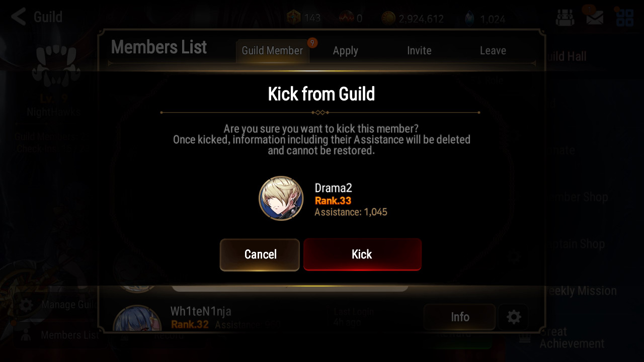Cancel the kick confirmation
The width and height of the screenshot is (644, 362).
(x=260, y=255)
